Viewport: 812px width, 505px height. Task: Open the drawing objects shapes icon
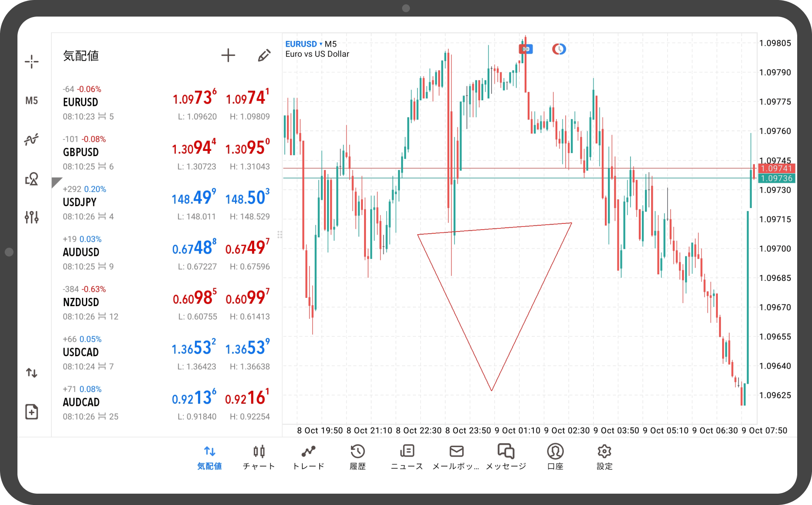click(31, 178)
